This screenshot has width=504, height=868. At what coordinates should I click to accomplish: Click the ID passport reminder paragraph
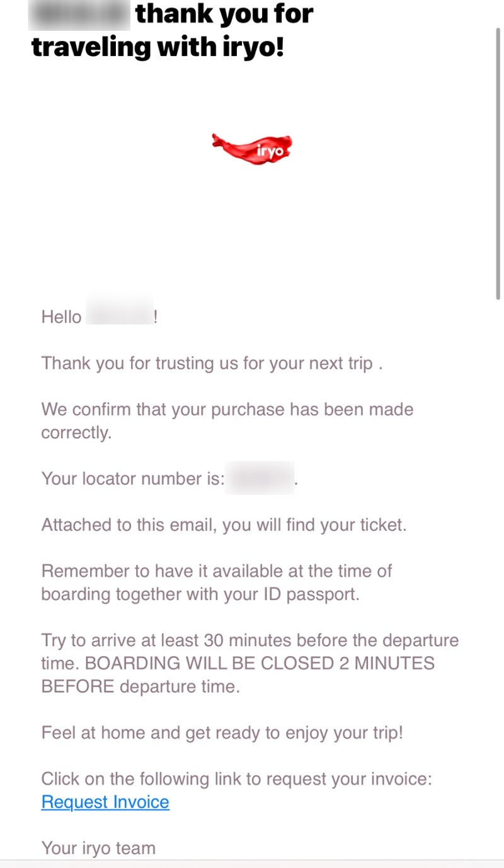coord(216,582)
